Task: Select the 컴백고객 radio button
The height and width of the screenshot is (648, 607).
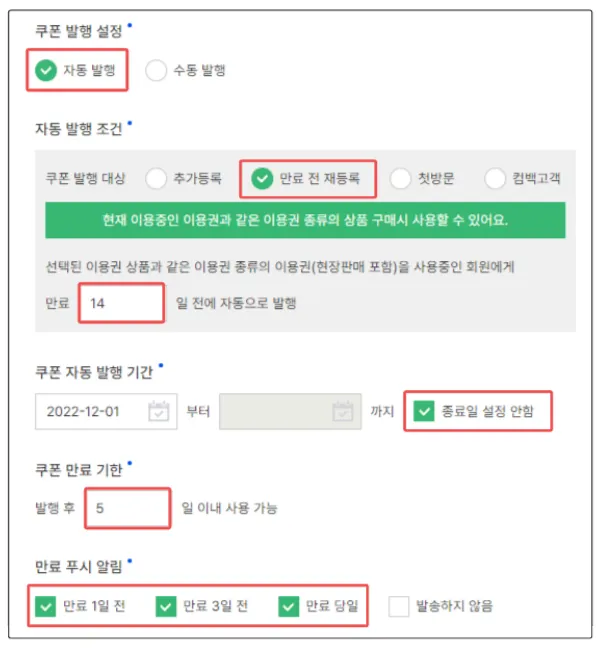Action: [x=495, y=179]
